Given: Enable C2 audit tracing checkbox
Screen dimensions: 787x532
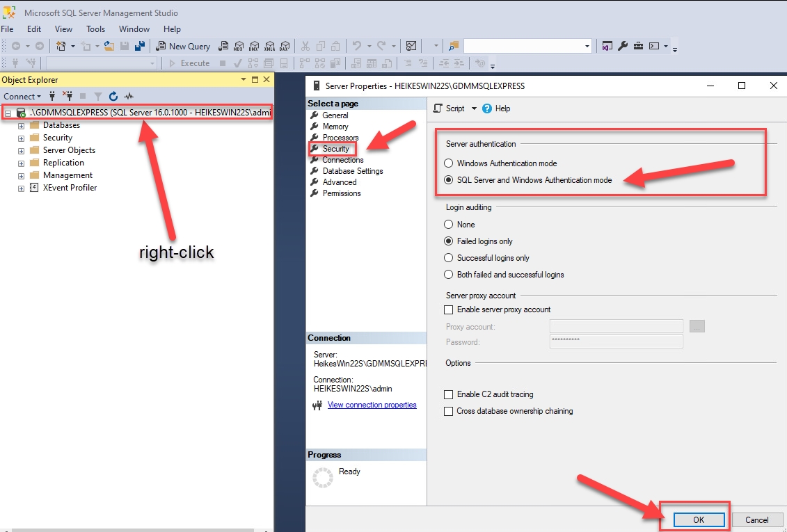Looking at the screenshot, I should 449,394.
